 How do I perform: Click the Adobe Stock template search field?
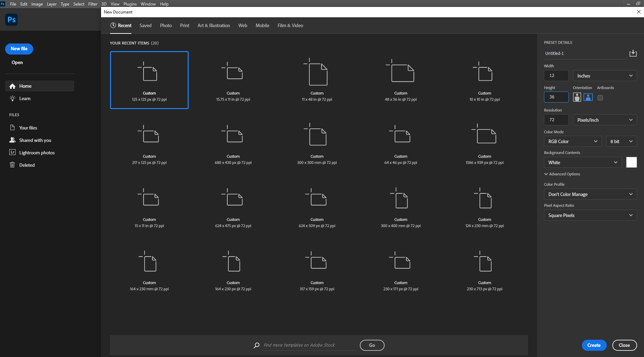click(309, 345)
